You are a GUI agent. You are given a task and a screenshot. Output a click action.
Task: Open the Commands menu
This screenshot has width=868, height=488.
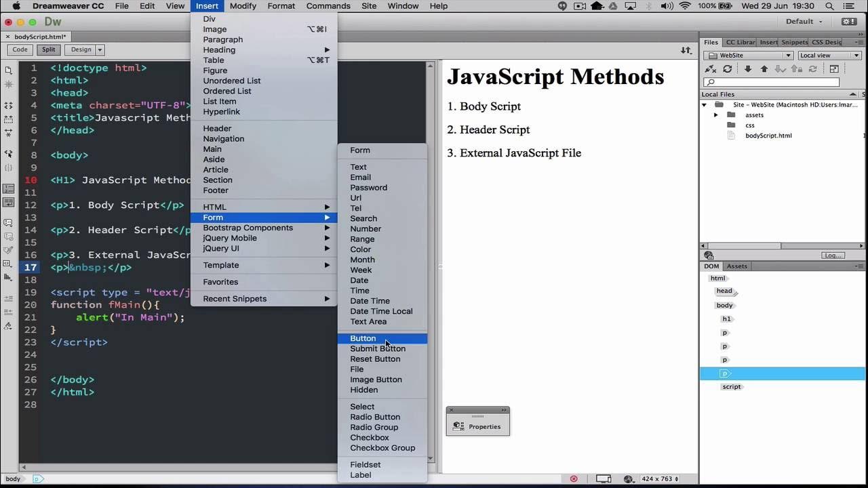[x=328, y=6]
